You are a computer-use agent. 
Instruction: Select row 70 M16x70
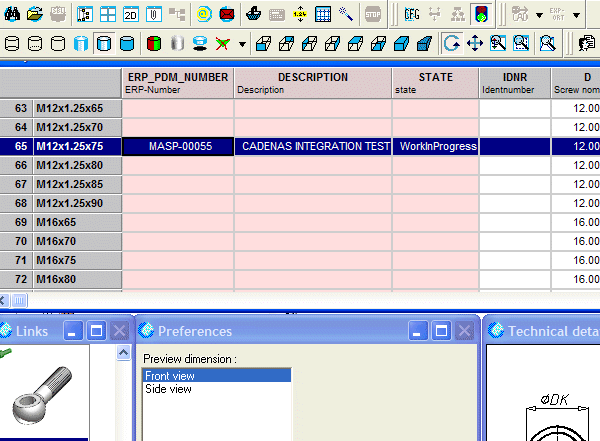(61, 241)
